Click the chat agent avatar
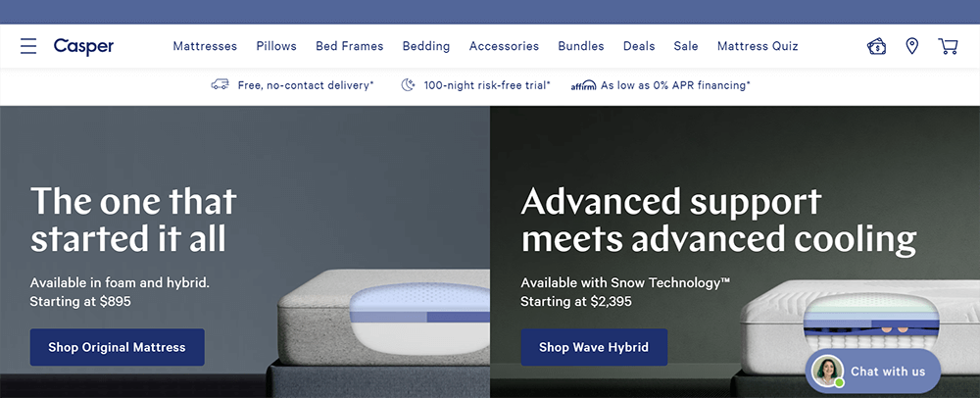Image resolution: width=980 pixels, height=398 pixels. (827, 371)
